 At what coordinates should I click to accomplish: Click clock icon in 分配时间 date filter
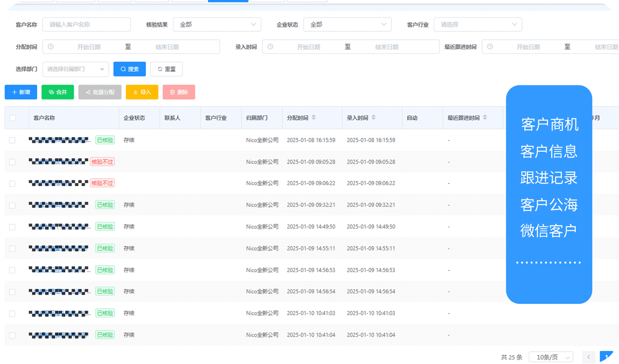click(51, 47)
